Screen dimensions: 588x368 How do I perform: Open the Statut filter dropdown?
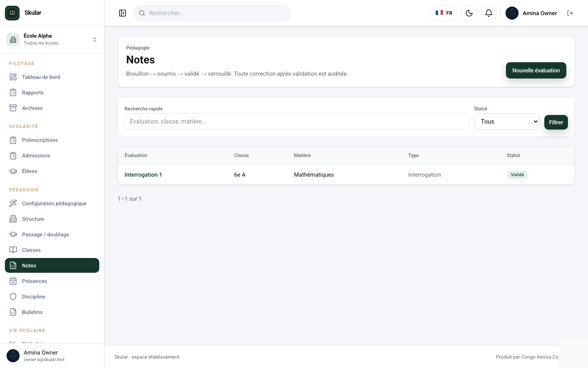click(506, 121)
